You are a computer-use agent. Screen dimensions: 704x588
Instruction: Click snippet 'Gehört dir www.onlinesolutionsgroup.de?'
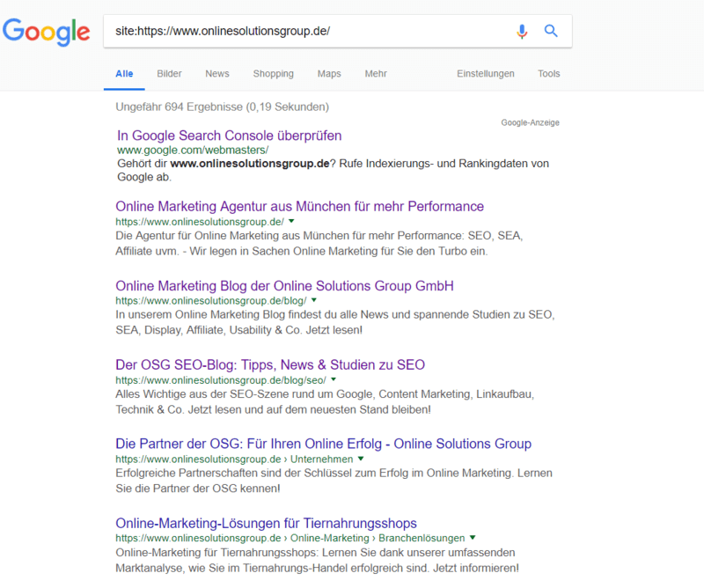(333, 170)
